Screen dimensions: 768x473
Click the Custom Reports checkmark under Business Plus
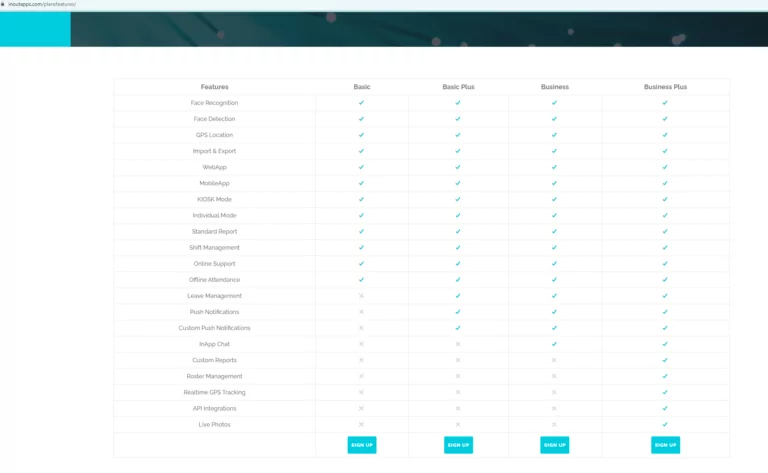[665, 360]
